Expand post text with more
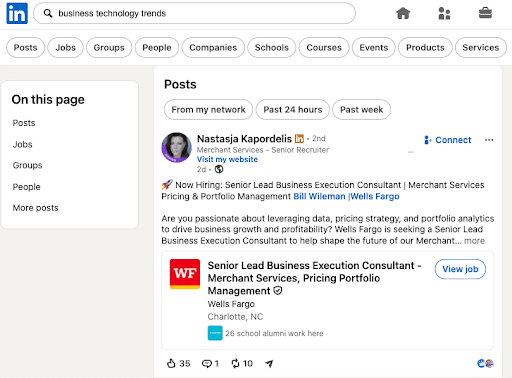 475,241
